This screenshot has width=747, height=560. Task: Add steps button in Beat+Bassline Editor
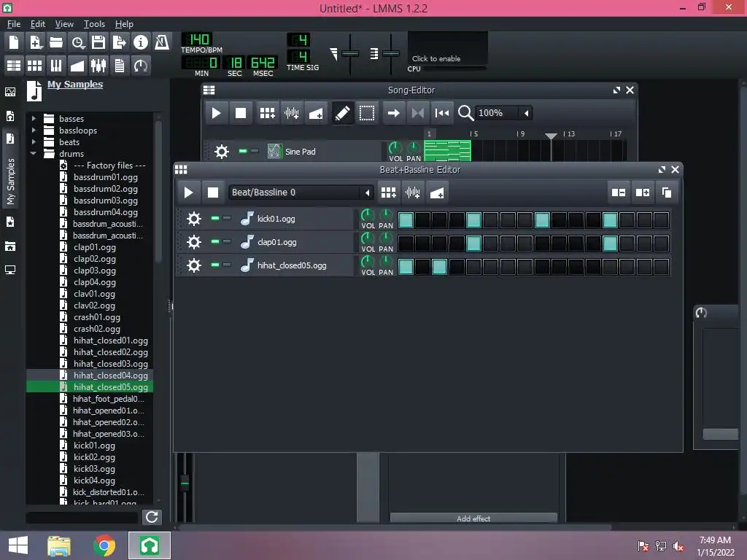(x=643, y=192)
